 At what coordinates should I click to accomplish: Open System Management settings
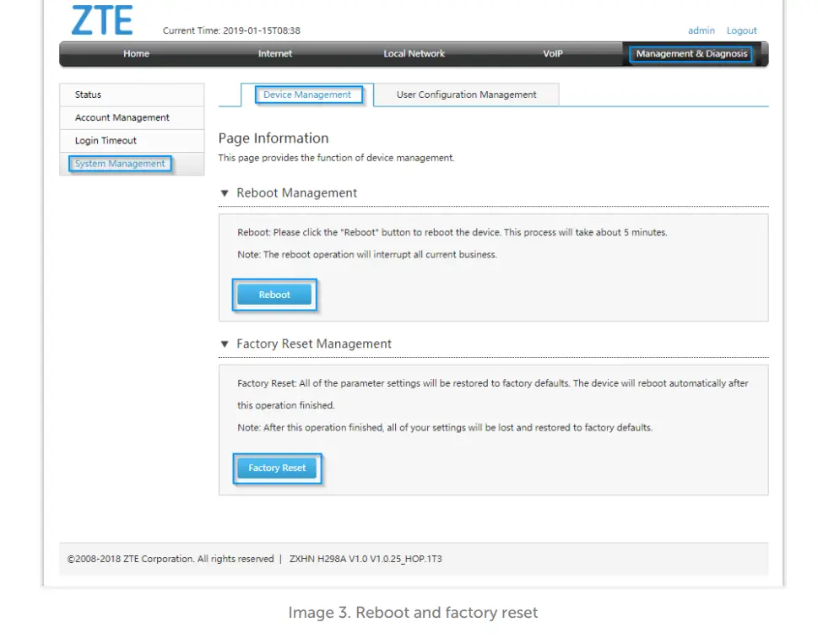(119, 164)
